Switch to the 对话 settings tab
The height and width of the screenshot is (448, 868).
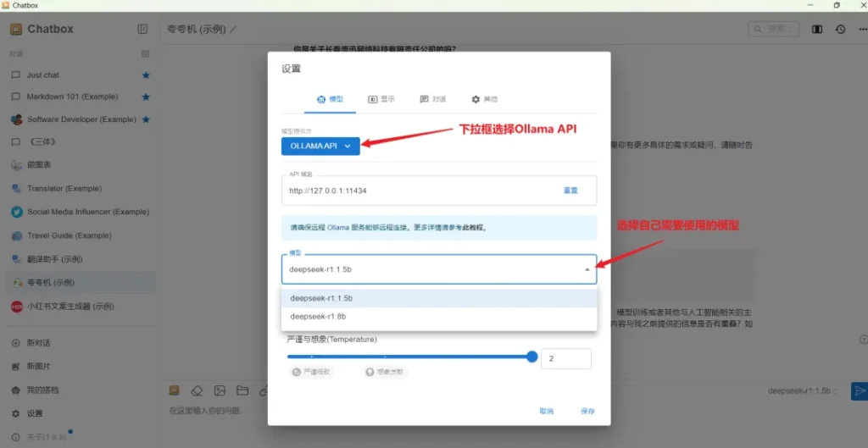432,99
